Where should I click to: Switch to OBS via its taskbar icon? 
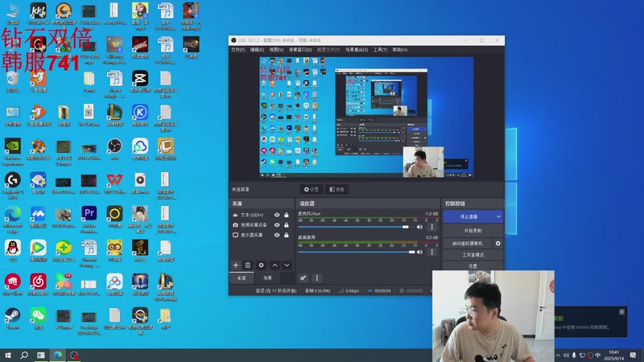74,355
